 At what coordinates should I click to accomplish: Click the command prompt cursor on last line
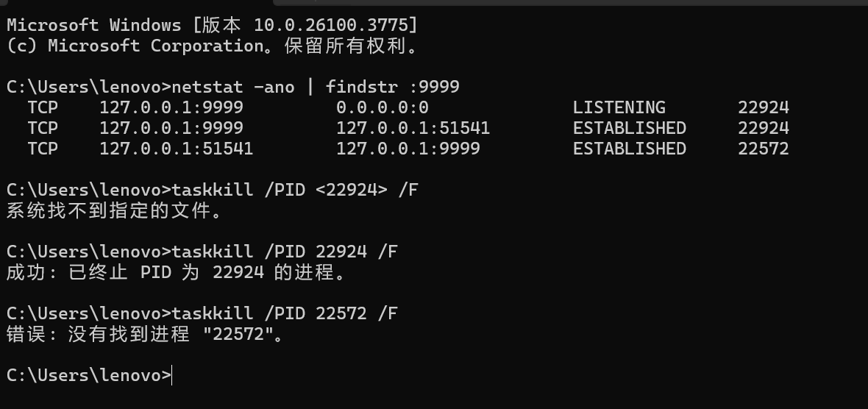pyautogui.click(x=172, y=376)
